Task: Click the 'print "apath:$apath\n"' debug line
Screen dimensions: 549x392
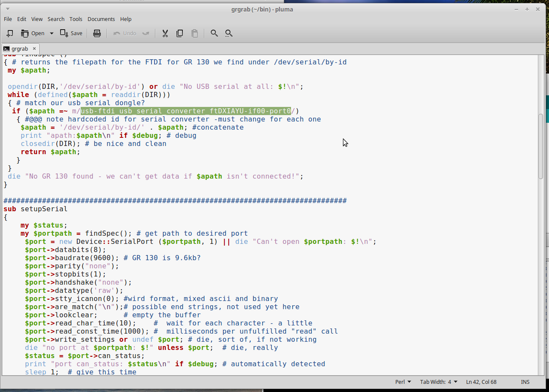Action: 109,135
